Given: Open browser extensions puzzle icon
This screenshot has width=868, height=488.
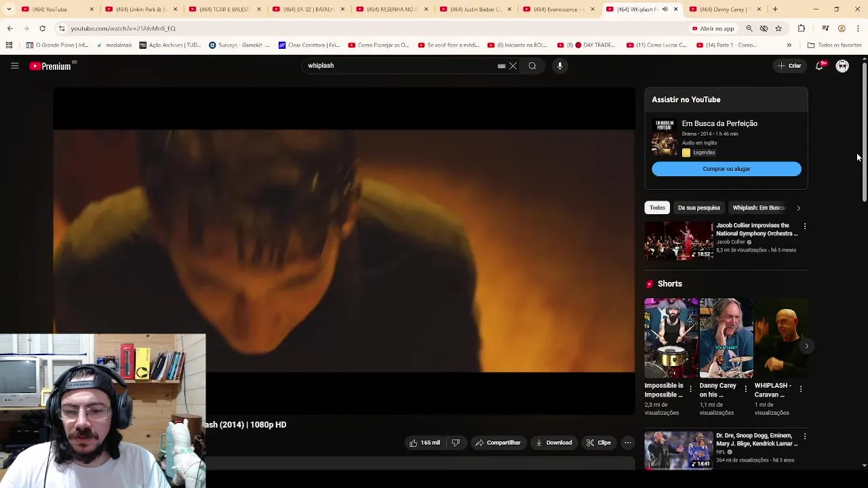Looking at the screenshot, I should pos(802,28).
